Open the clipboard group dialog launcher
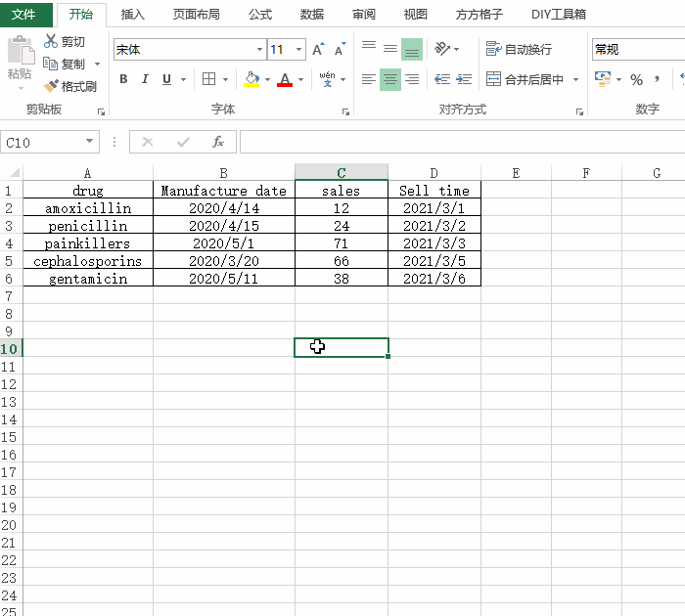Screen dimensions: 685x616 pyautogui.click(x=102, y=112)
